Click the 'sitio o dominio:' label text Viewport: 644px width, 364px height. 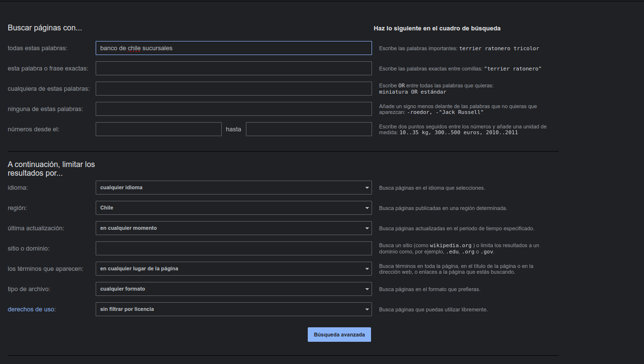pyautogui.click(x=29, y=249)
